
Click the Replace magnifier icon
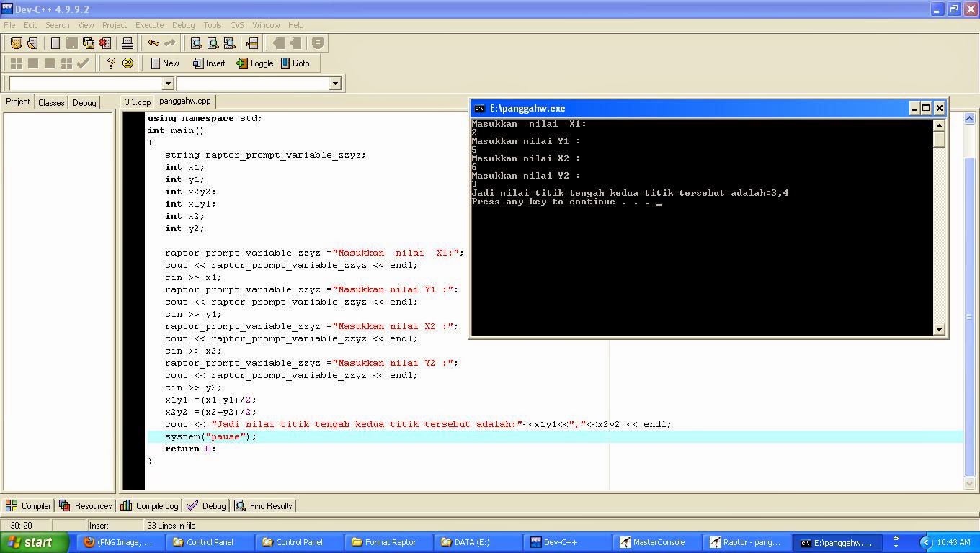[213, 43]
